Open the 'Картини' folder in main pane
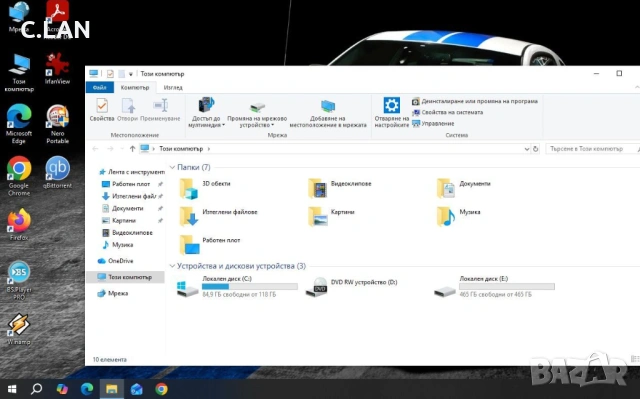 click(331, 216)
